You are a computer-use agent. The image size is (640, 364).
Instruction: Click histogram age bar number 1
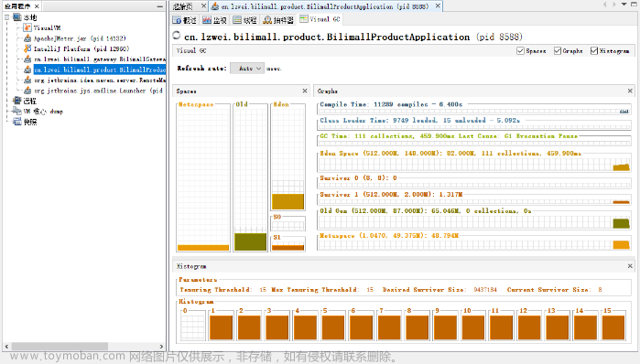point(221,327)
